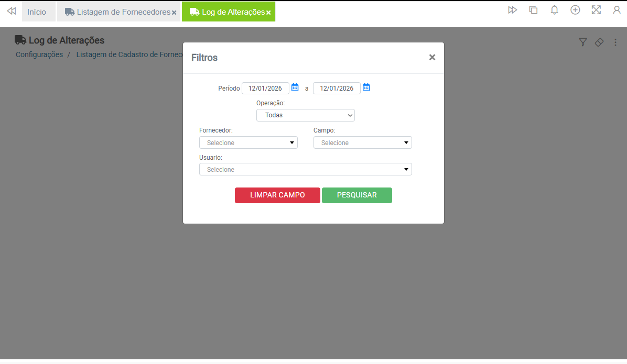627x364 pixels.
Task: Open the Usuario select dropdown
Action: [305, 169]
